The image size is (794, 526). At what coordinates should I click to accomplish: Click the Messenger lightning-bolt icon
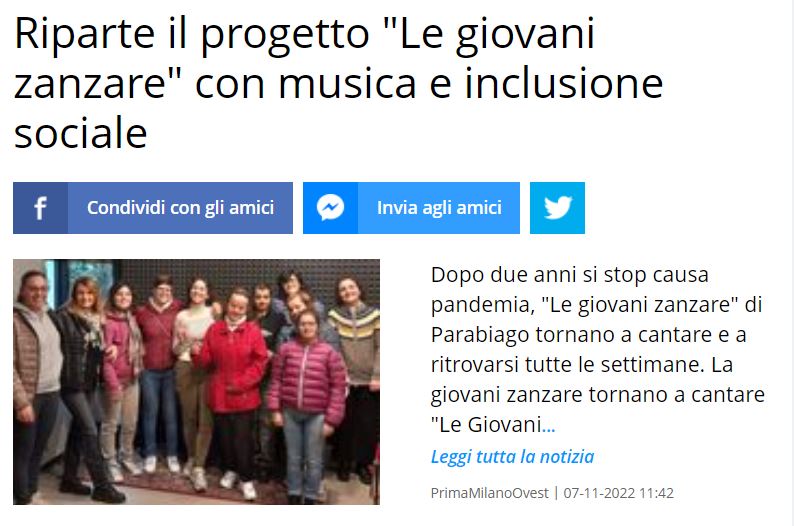coord(331,208)
